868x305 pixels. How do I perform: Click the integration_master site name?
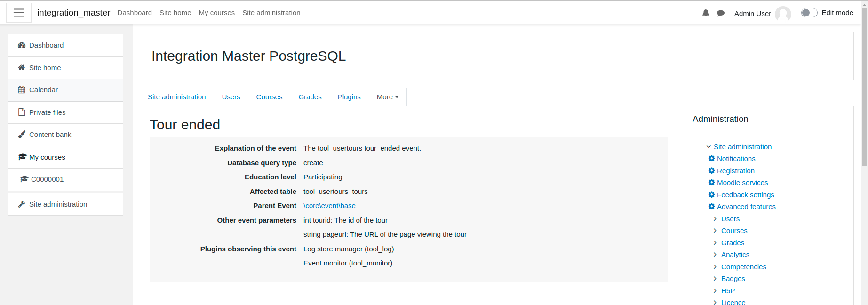pos(74,13)
